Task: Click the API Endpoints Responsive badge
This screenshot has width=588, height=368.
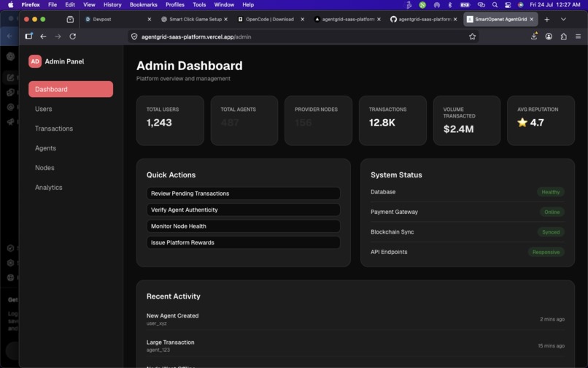Action: coord(546,252)
